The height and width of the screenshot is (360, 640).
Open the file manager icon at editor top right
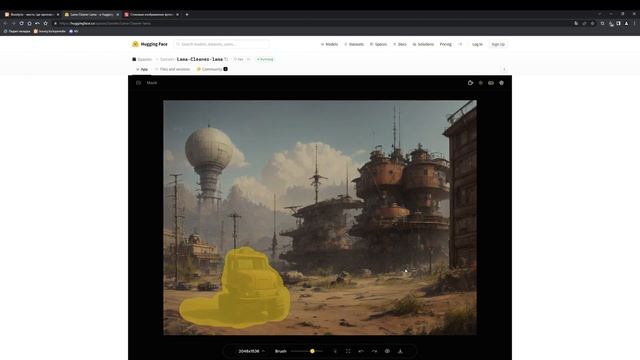click(x=470, y=83)
